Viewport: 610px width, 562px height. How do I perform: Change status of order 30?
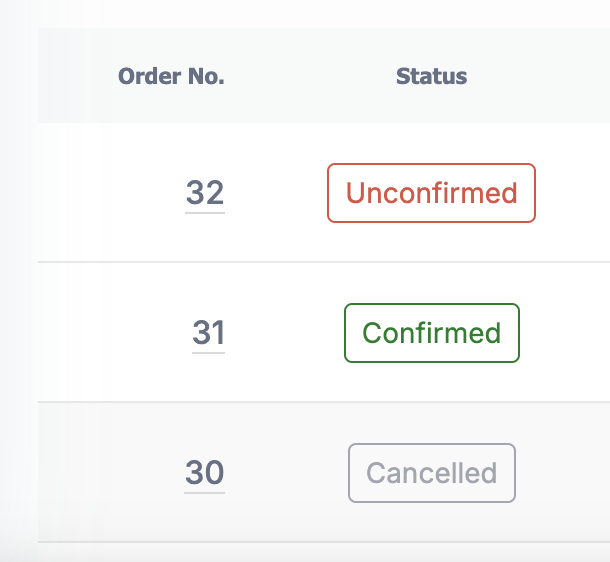pos(432,473)
